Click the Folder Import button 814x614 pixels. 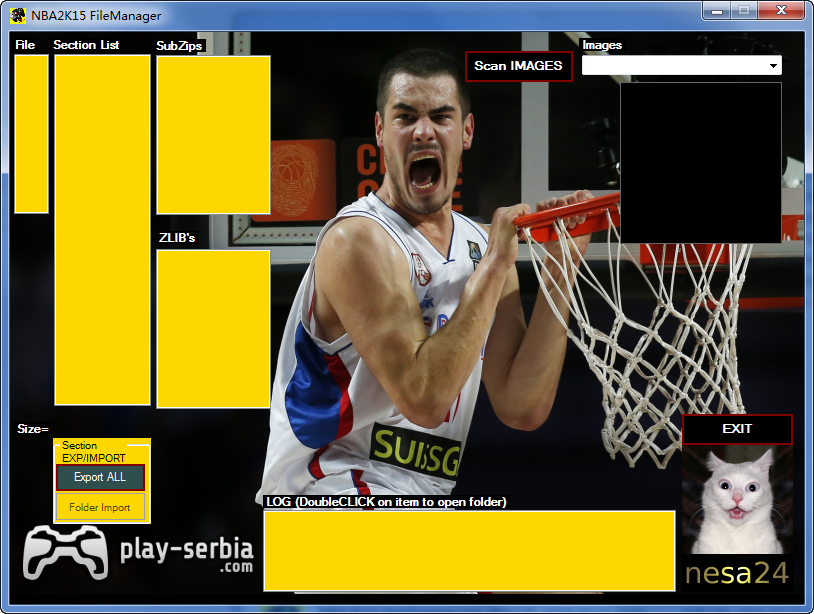(x=100, y=507)
